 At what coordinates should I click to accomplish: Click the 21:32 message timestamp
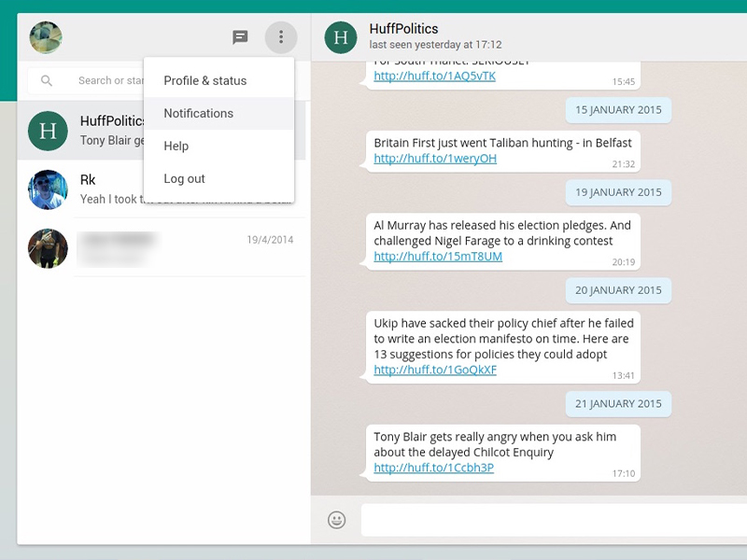point(623,164)
